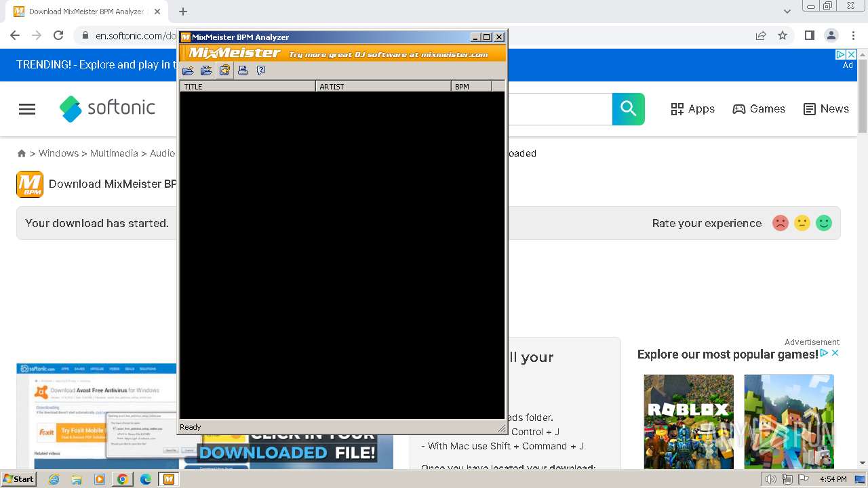The image size is (868, 488).
Task: Click the volume speaker tray icon
Action: coord(770,479)
